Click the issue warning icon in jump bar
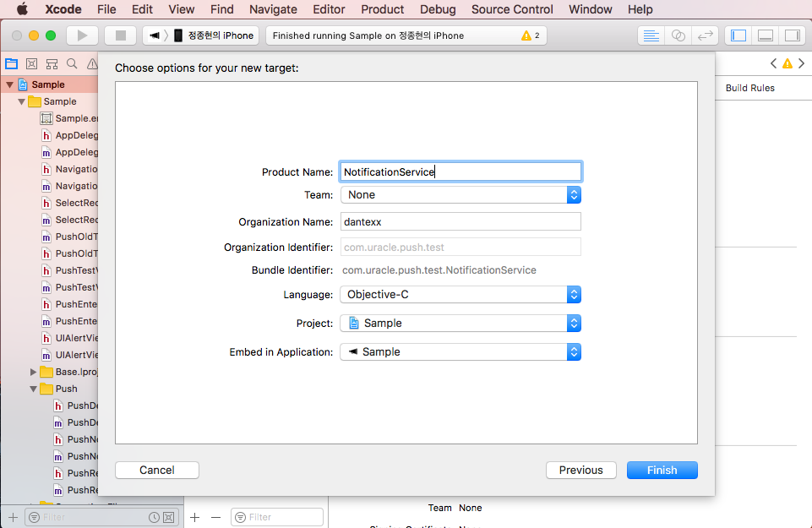The width and height of the screenshot is (812, 528). (787, 63)
